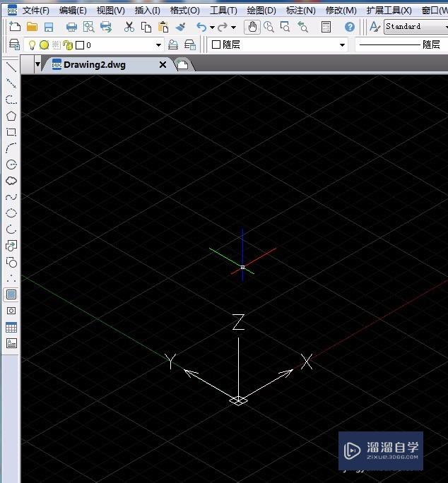
Task: Expand the redo history dropdown
Action: pyautogui.click(x=233, y=28)
